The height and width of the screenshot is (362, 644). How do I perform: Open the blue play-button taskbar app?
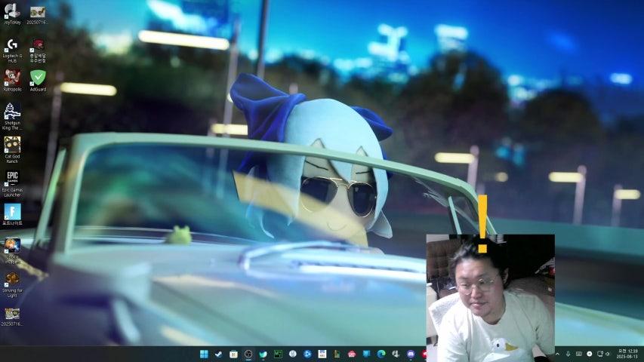click(307, 354)
